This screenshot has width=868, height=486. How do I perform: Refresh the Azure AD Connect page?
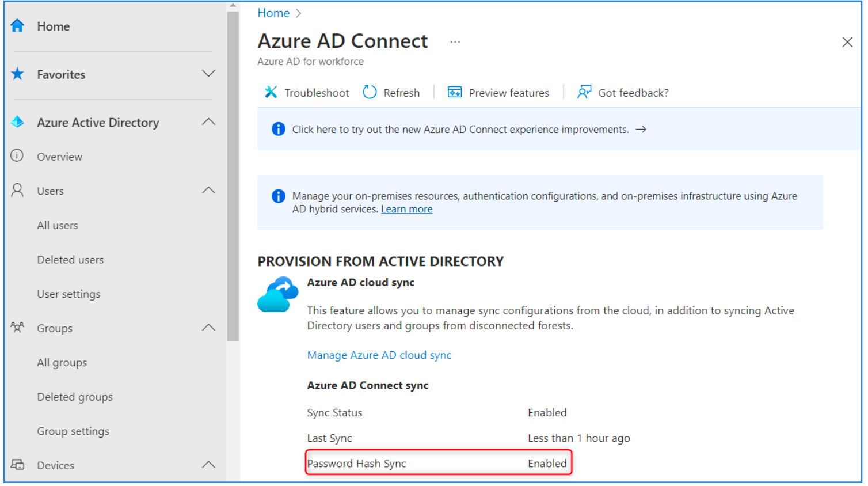pos(391,93)
